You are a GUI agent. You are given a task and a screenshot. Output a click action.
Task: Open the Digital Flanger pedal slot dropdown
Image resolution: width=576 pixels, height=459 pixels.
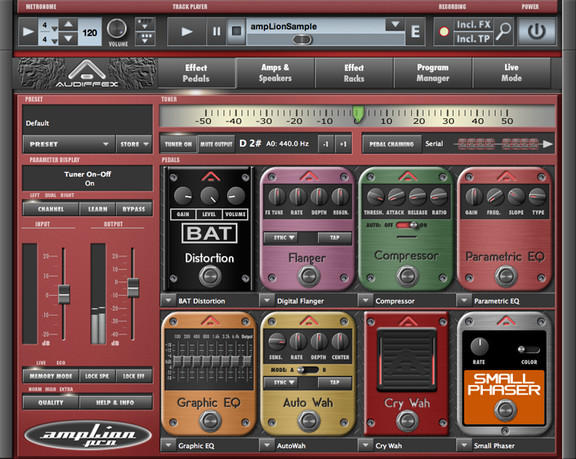click(267, 300)
